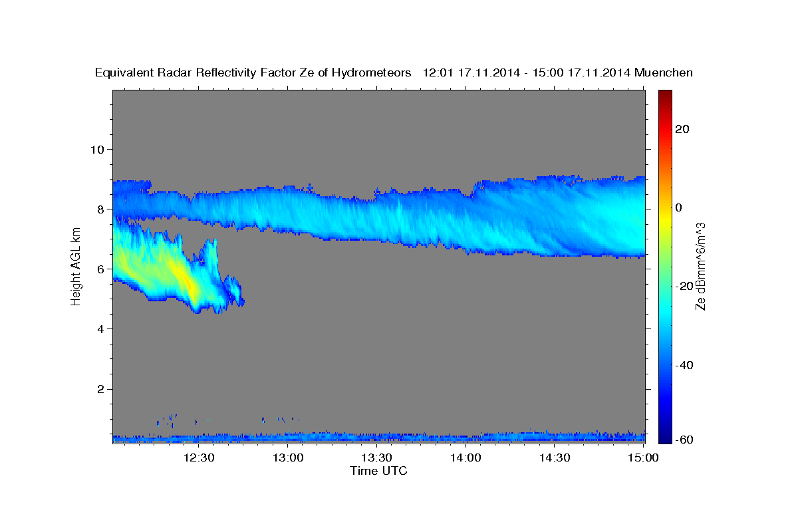The height and width of the screenshot is (532, 798).
Task: Click the 15:00 time tick label
Action: pyautogui.click(x=643, y=458)
